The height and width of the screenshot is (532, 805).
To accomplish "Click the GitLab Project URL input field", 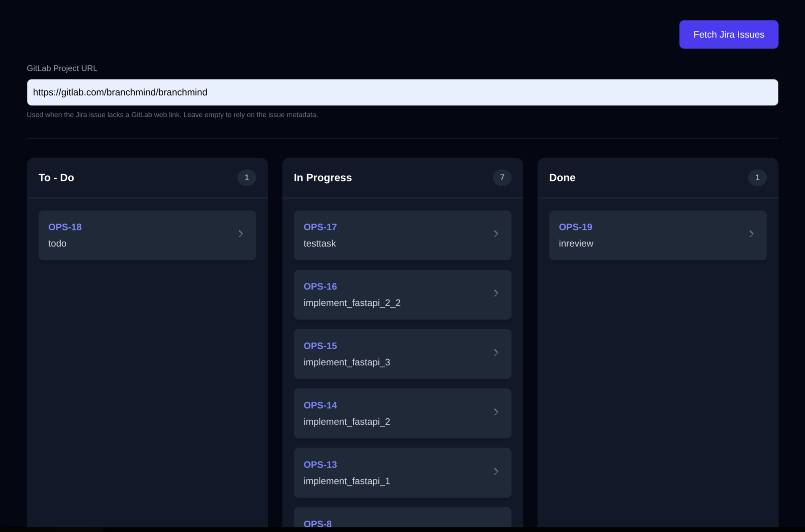I will (402, 92).
